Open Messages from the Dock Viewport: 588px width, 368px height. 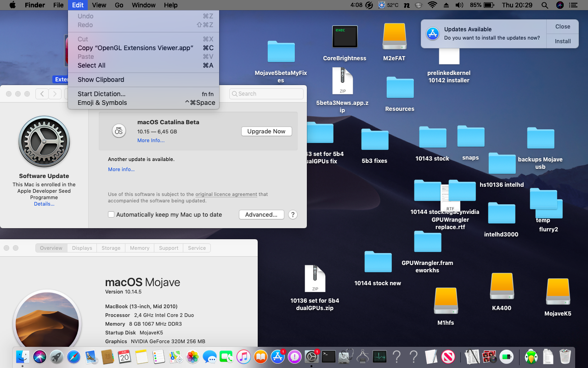point(209,356)
